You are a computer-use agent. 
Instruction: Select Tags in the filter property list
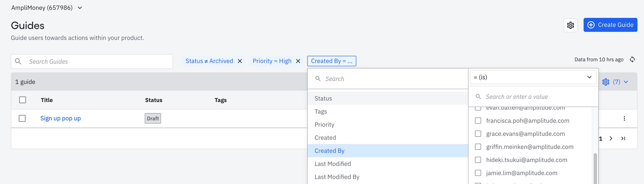(320, 112)
